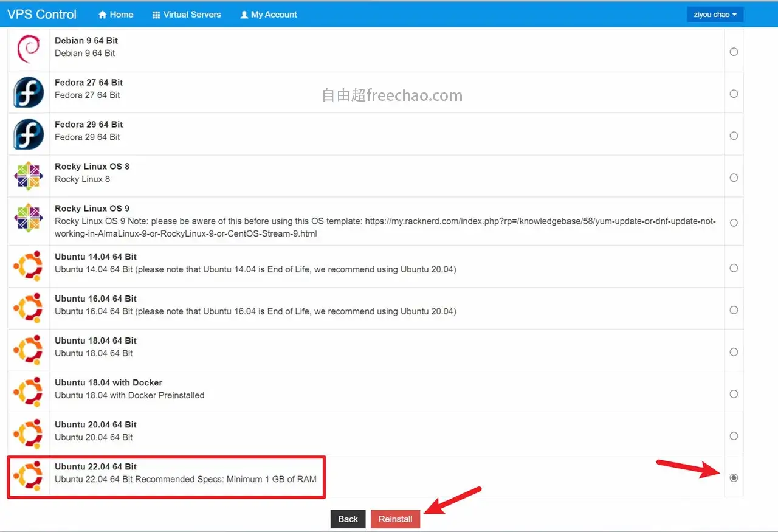Select the Fedora 27 64 Bit radio button
778x532 pixels.
click(734, 94)
